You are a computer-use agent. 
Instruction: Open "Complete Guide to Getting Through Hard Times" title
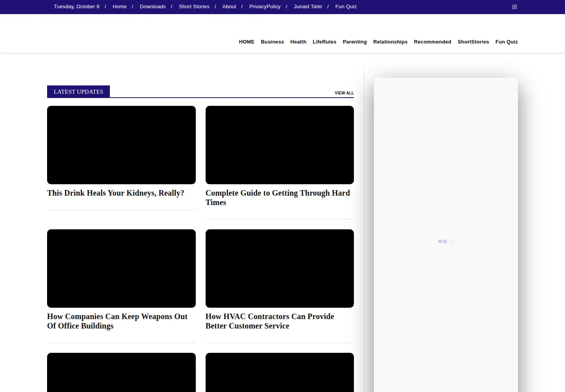point(278,198)
